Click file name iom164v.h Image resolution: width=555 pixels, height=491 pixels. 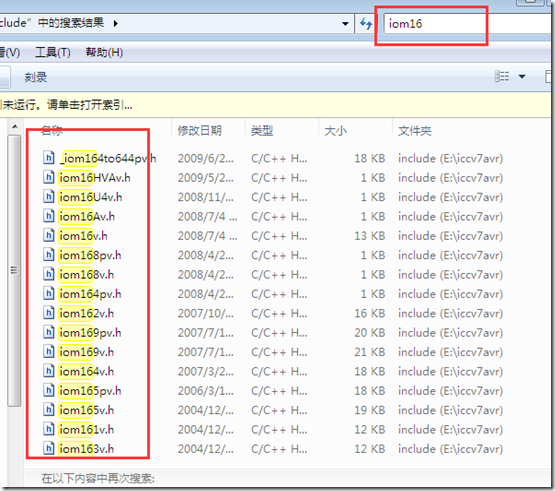[87, 371]
